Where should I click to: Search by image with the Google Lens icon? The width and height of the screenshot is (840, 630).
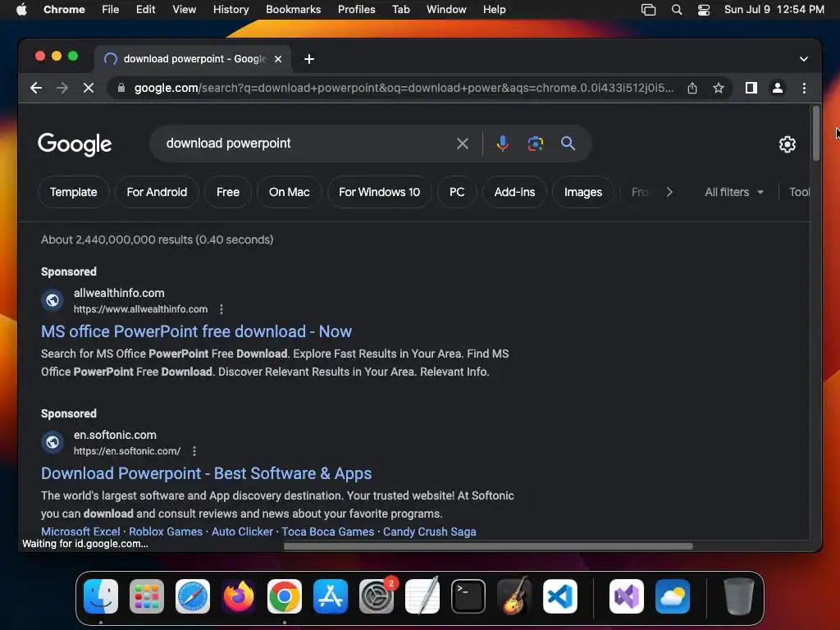[x=535, y=144]
